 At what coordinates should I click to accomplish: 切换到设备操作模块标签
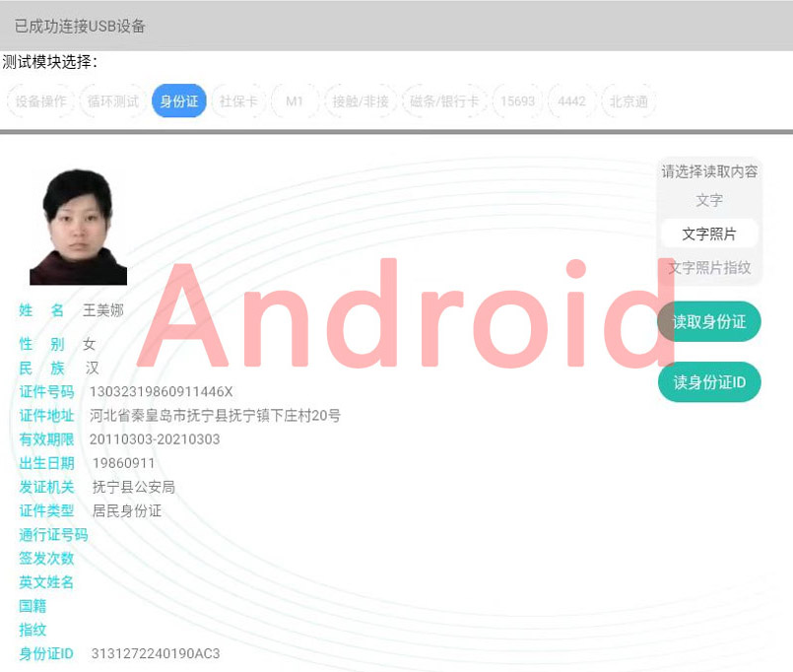[39, 101]
